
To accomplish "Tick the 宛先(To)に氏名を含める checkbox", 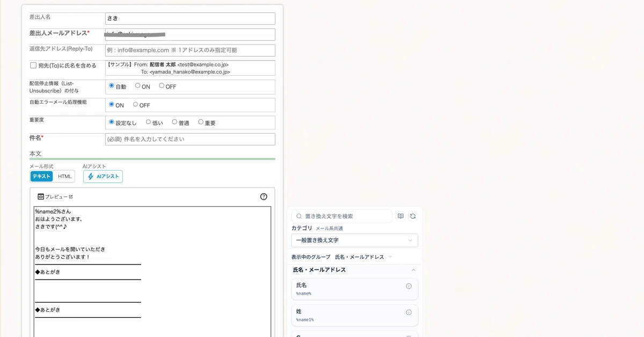I will pos(33,65).
